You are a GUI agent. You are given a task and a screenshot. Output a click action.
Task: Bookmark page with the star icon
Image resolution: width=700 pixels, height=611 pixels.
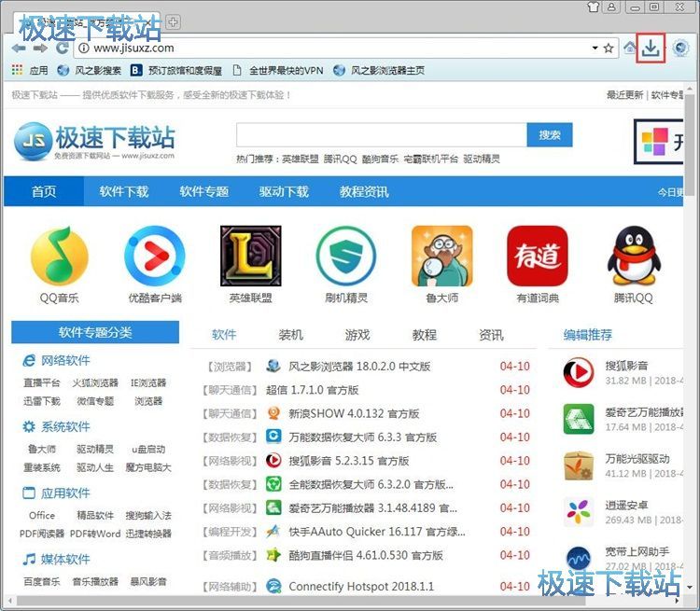point(609,48)
